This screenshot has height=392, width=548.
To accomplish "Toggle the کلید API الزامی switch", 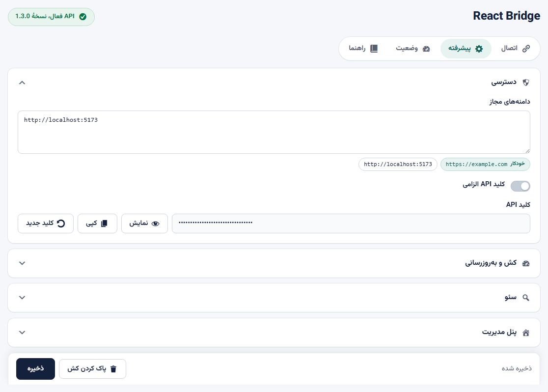I will pos(521,186).
